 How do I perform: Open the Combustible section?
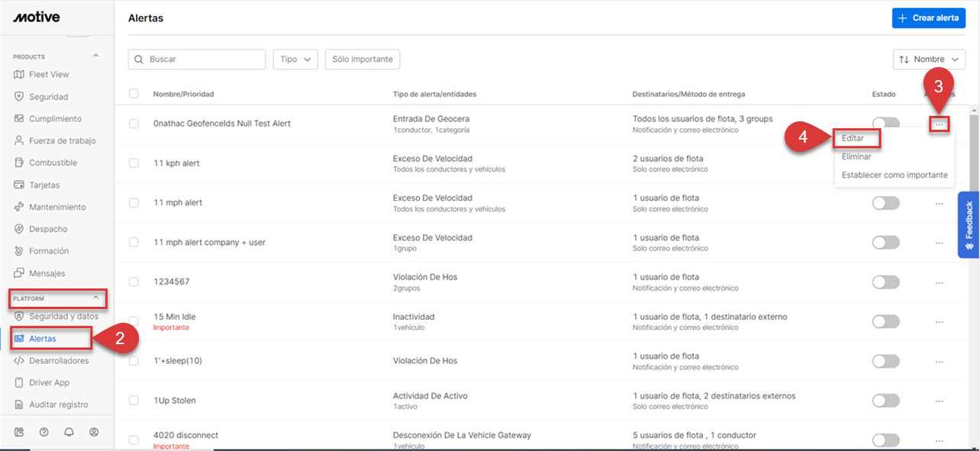point(49,162)
